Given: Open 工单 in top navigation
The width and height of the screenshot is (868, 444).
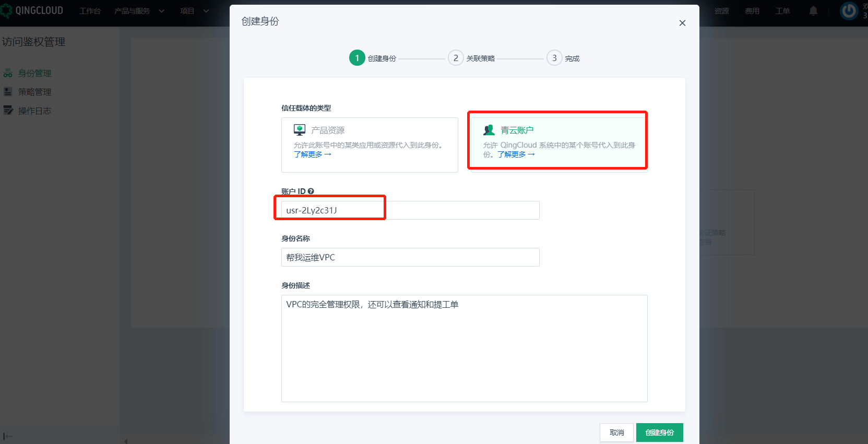Looking at the screenshot, I should [x=782, y=11].
